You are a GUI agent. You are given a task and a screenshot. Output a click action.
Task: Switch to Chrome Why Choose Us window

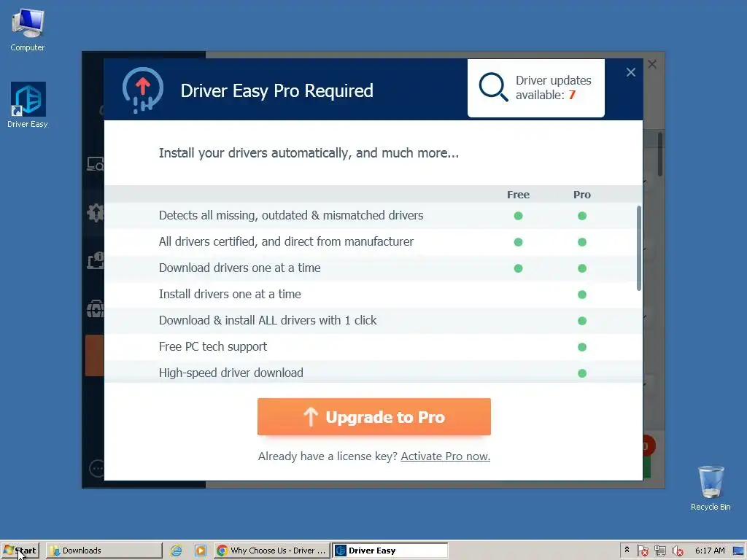(x=271, y=551)
